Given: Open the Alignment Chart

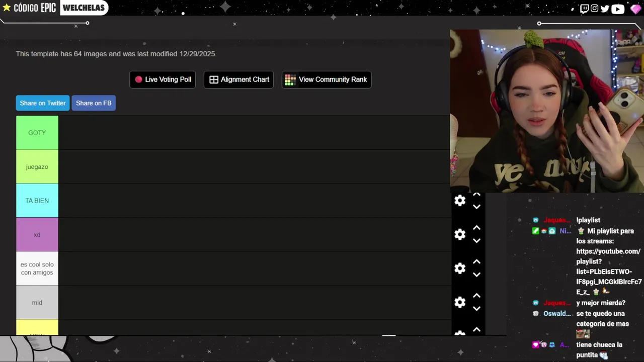Looking at the screenshot, I should (238, 79).
